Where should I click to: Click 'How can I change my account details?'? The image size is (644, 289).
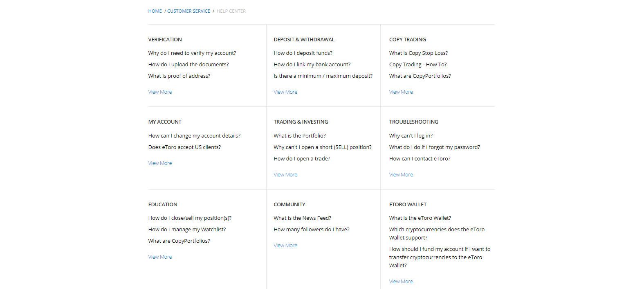coord(194,136)
